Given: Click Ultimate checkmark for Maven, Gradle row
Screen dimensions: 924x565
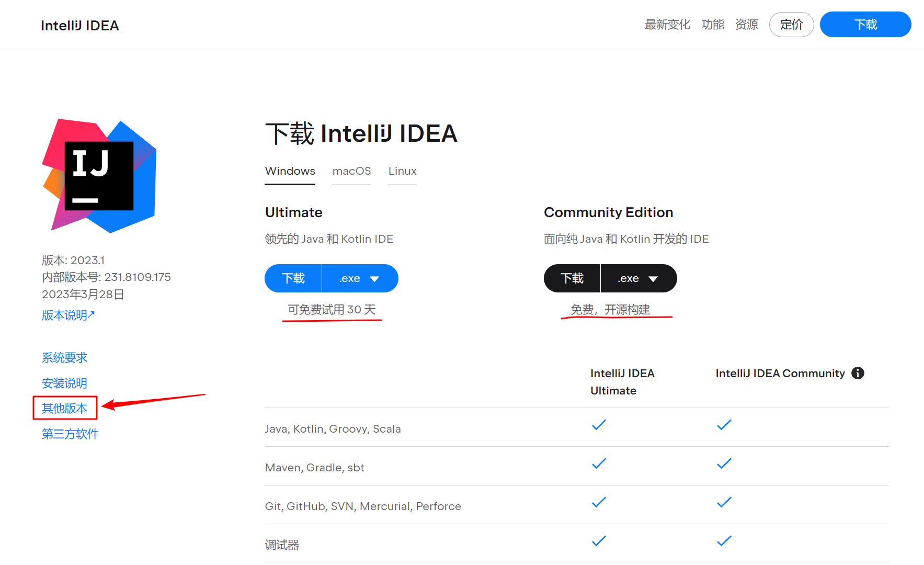Looking at the screenshot, I should coord(599,464).
